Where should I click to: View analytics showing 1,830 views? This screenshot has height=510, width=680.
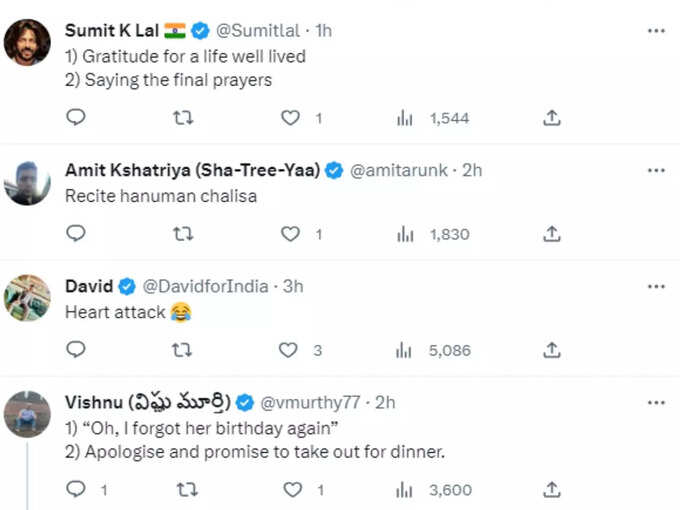433,235
